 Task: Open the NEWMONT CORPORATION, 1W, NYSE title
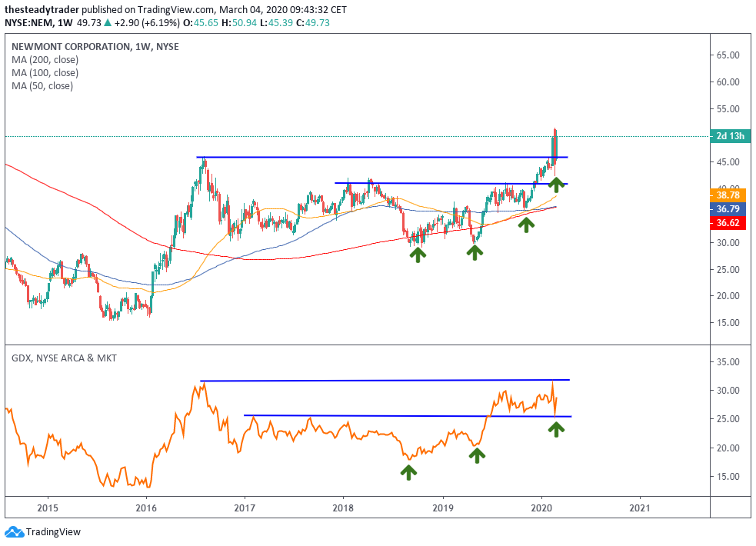tap(95, 46)
